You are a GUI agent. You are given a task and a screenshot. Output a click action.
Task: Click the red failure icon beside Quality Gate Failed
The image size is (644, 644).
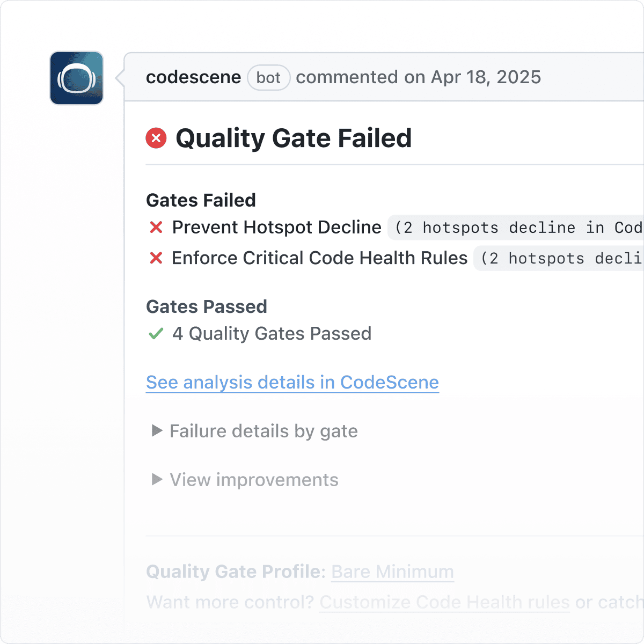(156, 138)
